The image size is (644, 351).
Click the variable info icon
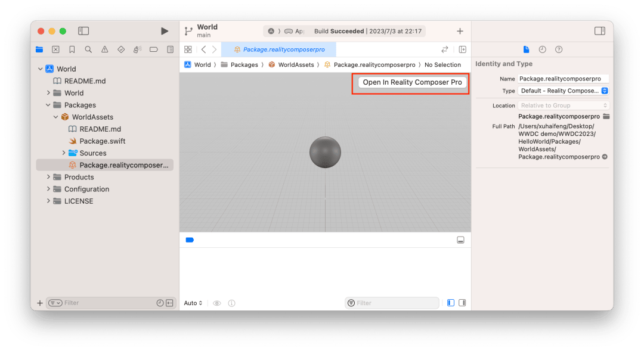(231, 303)
